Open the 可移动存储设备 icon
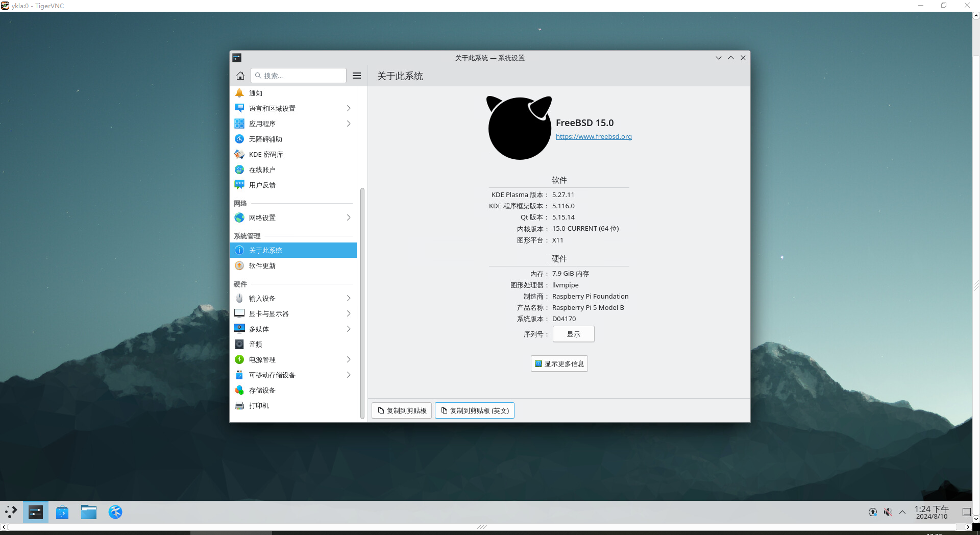Image resolution: width=980 pixels, height=535 pixels. [x=239, y=375]
